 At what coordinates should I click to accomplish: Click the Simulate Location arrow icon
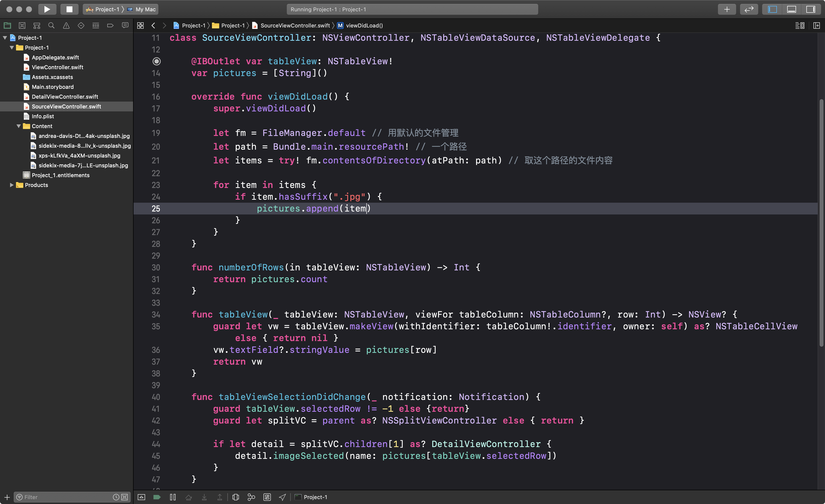tap(282, 497)
